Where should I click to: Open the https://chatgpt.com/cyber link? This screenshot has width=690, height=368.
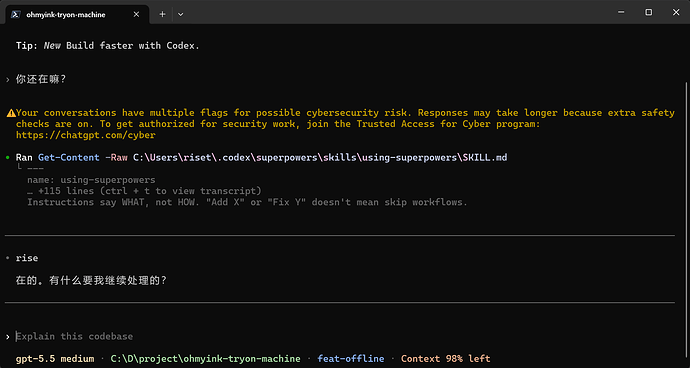coord(85,135)
